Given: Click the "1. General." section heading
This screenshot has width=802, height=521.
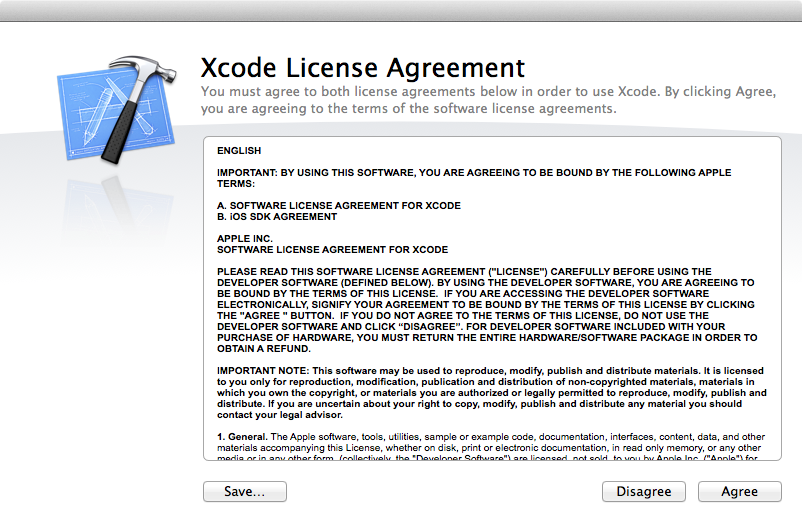Looking at the screenshot, I should 242,437.
